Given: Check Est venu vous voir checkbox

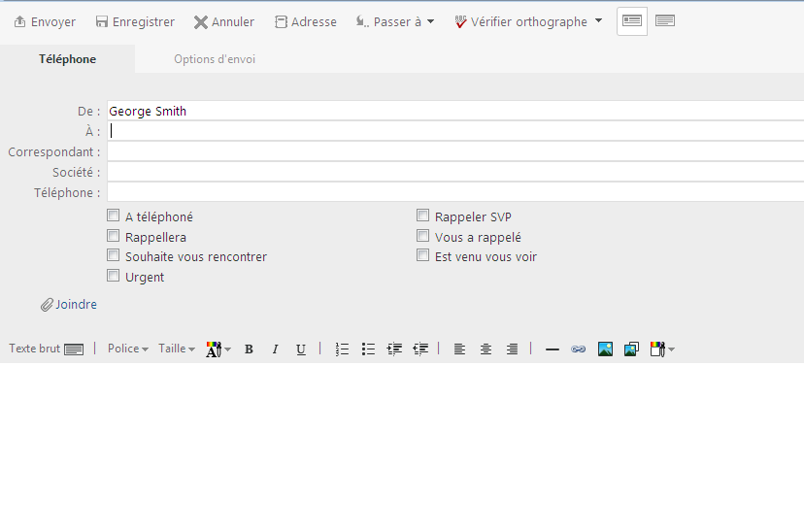Looking at the screenshot, I should coord(422,255).
